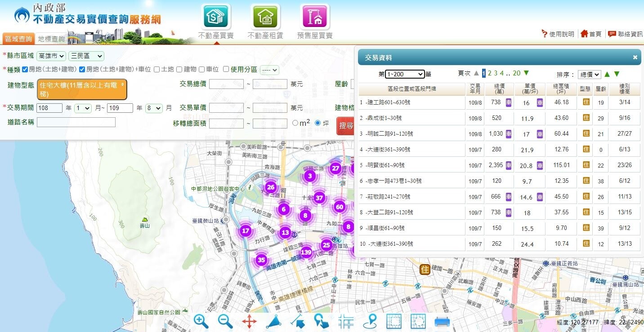The height and width of the screenshot is (332, 644).
Task: Select the 坪 area unit radio button
Action: (x=318, y=123)
